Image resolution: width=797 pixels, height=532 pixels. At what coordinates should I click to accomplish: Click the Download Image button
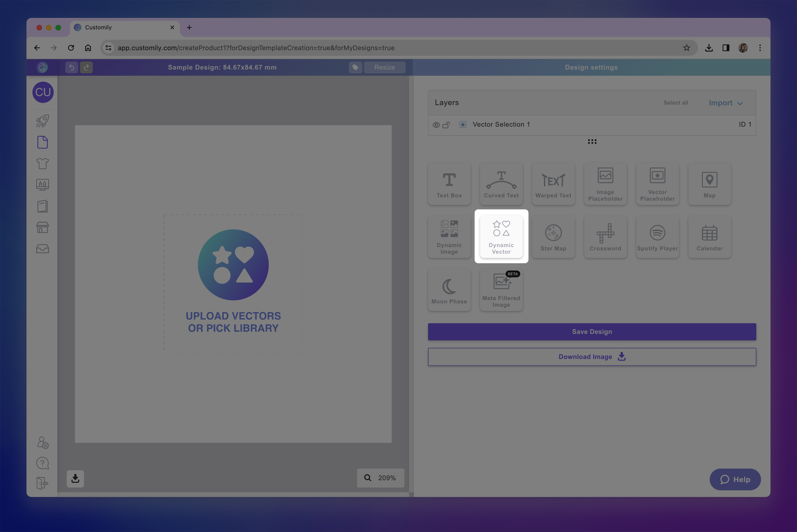click(x=592, y=357)
